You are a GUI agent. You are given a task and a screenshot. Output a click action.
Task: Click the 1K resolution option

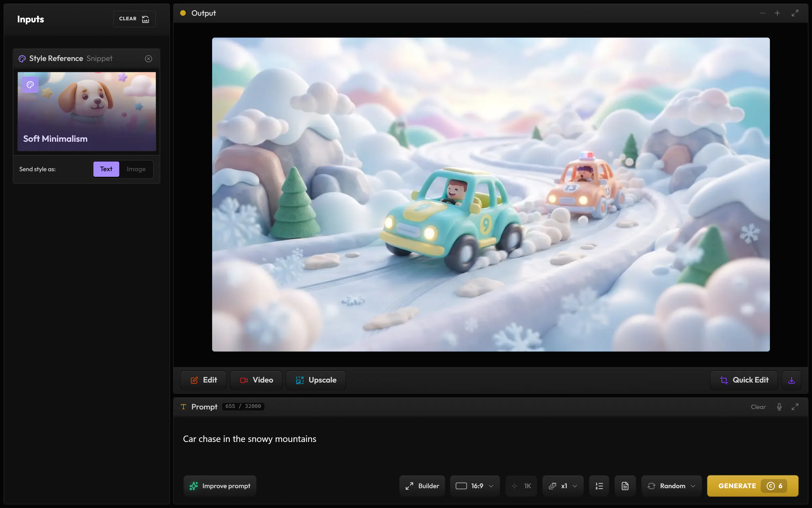pos(521,486)
